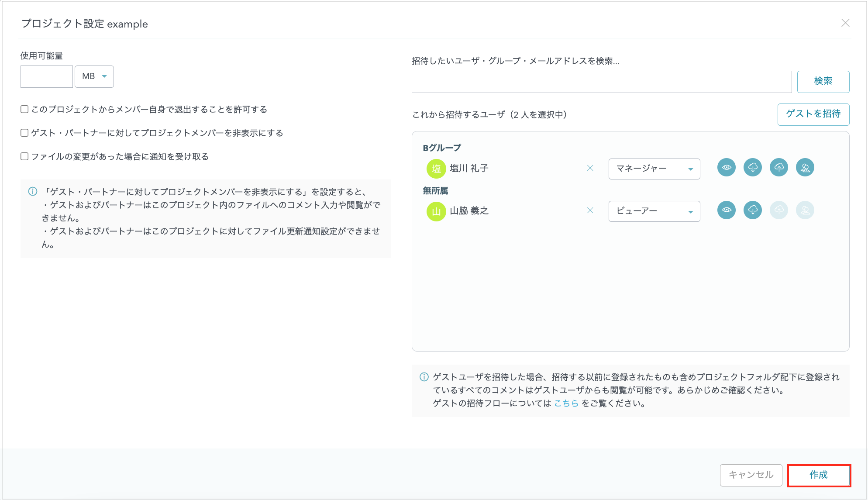Enable allowing members to leave the project themselves
The height and width of the screenshot is (500, 868).
[x=25, y=109]
